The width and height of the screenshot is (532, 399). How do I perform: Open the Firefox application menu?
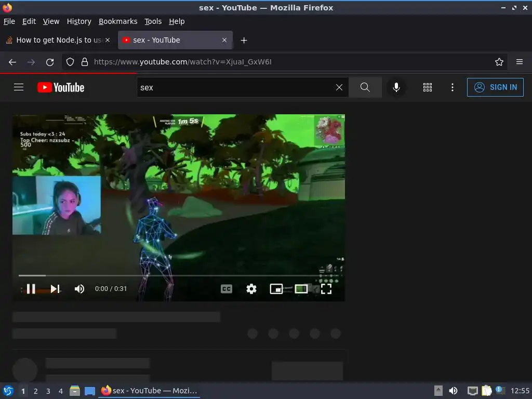click(x=520, y=62)
